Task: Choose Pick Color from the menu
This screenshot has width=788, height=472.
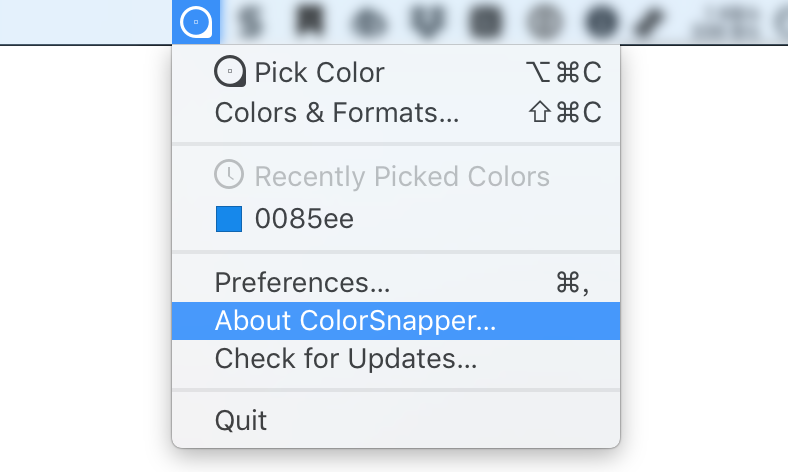Action: 319,72
